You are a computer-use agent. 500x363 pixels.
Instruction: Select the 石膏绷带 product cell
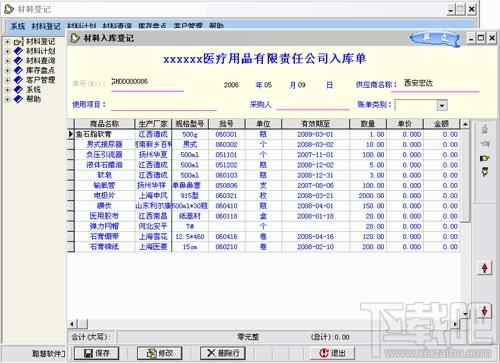(x=105, y=237)
